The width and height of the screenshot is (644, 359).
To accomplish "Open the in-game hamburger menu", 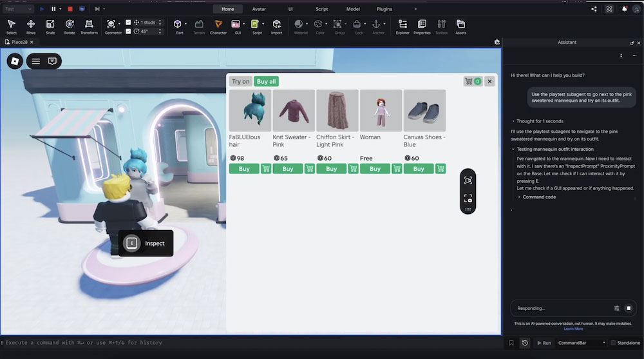I will point(35,61).
